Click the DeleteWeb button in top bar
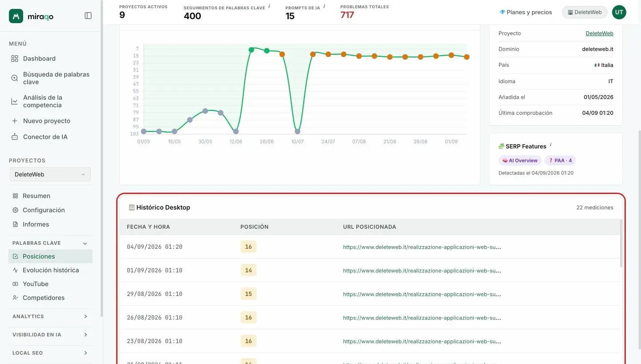The image size is (641, 364). 584,12
